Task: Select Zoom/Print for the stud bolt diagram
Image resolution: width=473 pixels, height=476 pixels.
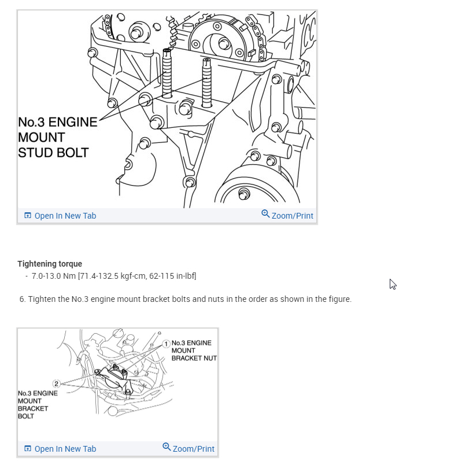Action: tap(287, 215)
